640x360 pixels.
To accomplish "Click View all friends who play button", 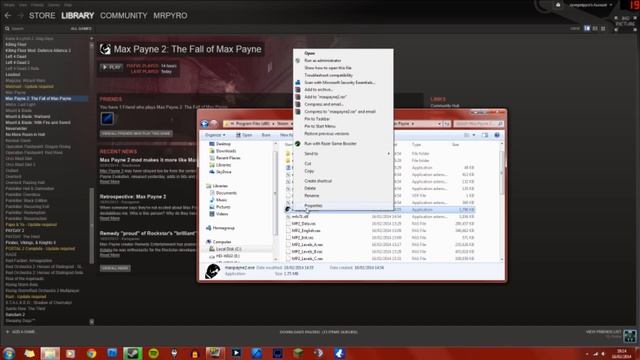I will (136, 133).
